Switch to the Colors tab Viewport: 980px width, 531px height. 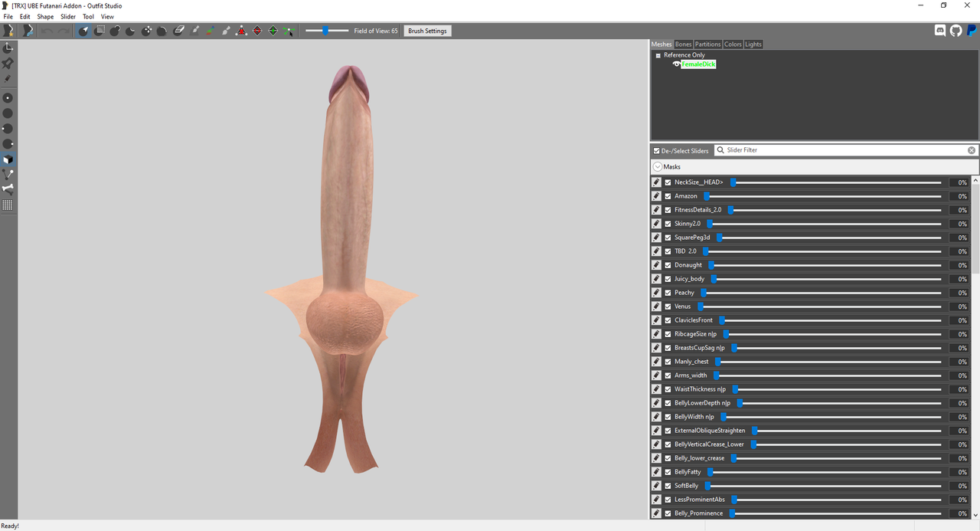click(x=733, y=44)
